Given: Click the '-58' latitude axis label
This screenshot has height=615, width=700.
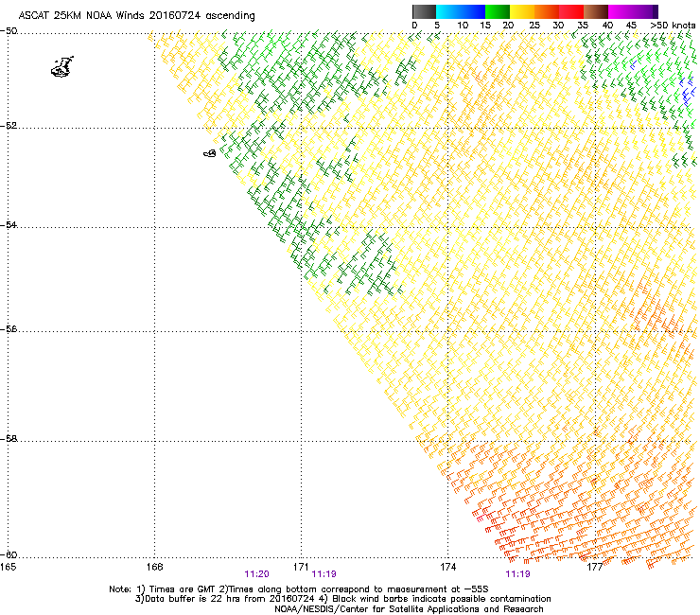Looking at the screenshot, I should [9, 439].
